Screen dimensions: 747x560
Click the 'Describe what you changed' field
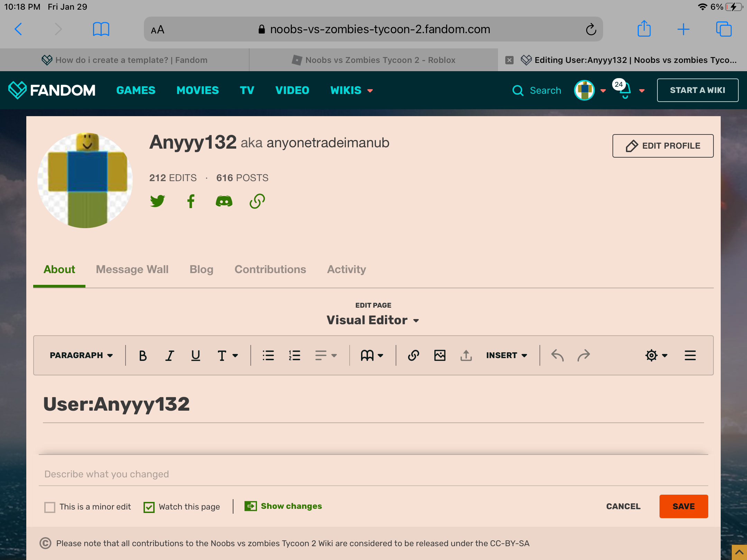(373, 474)
